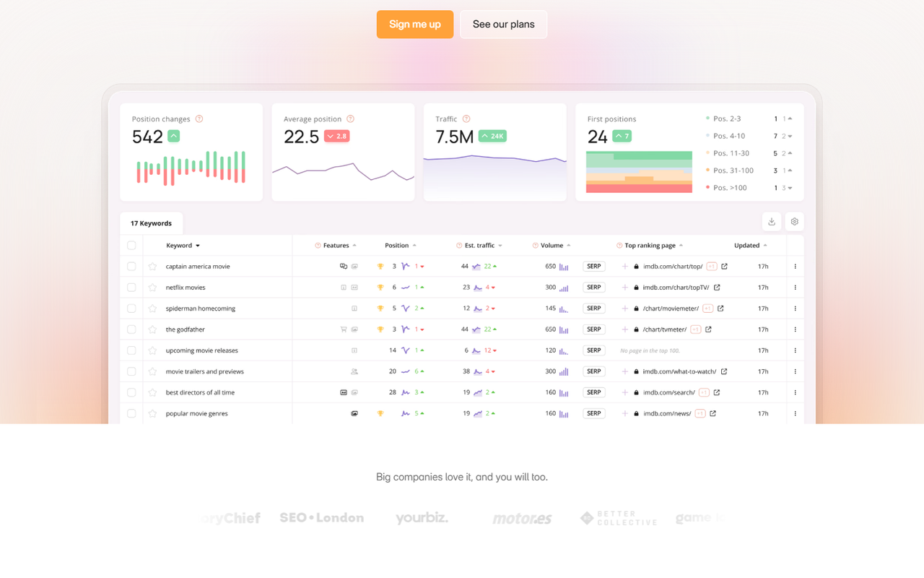The height and width of the screenshot is (578, 924).
Task: Click traffic trend icon for best directors row
Action: (477, 392)
